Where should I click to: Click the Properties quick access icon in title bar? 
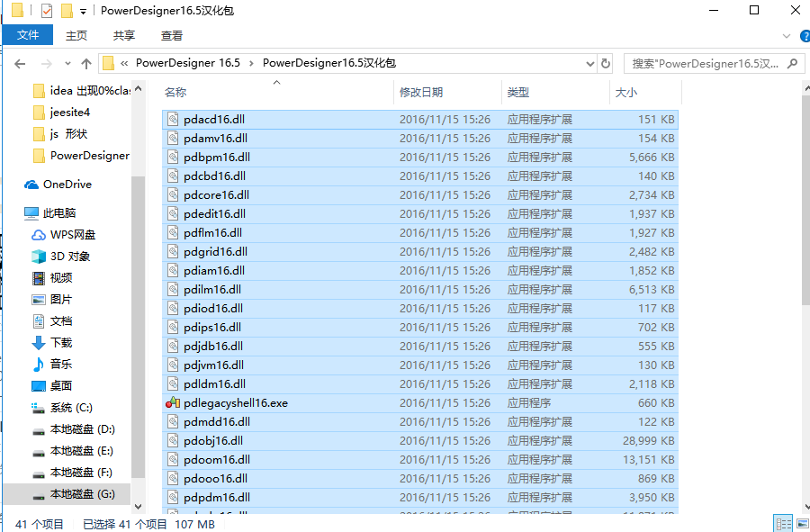47,10
